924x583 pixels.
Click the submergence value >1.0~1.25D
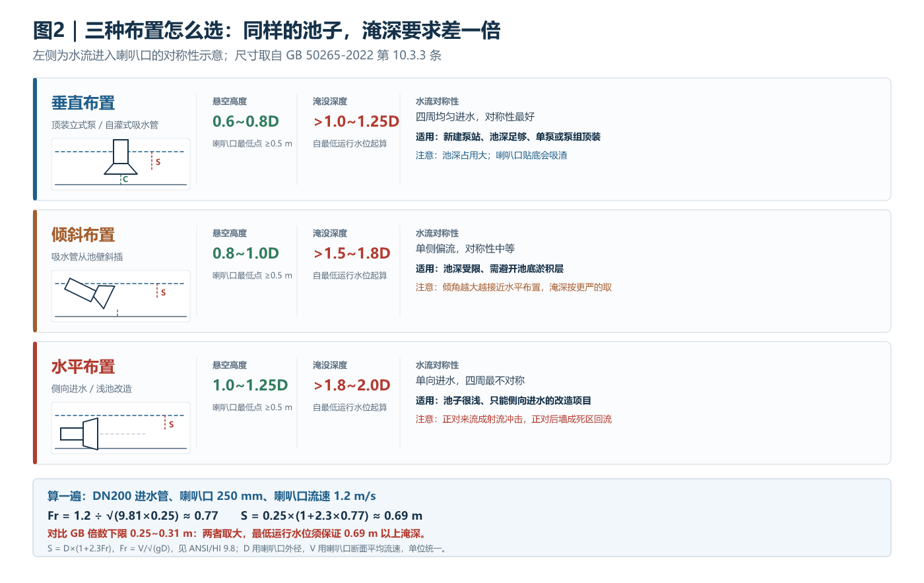click(x=356, y=121)
